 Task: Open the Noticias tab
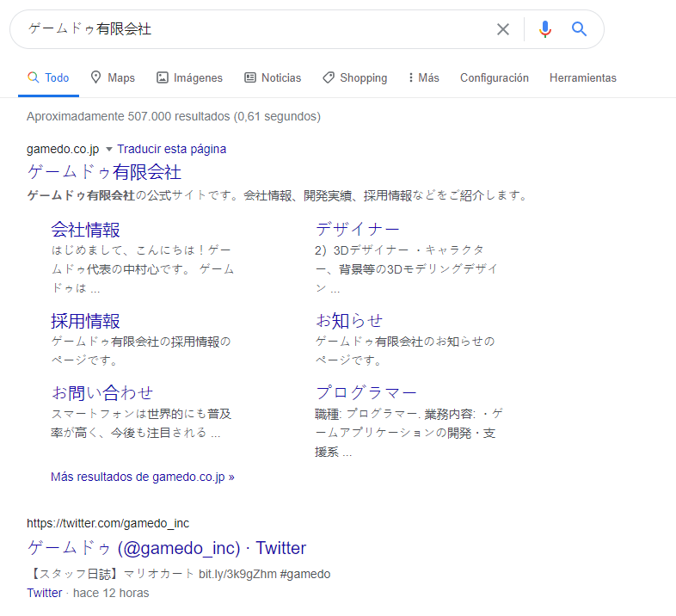(273, 77)
